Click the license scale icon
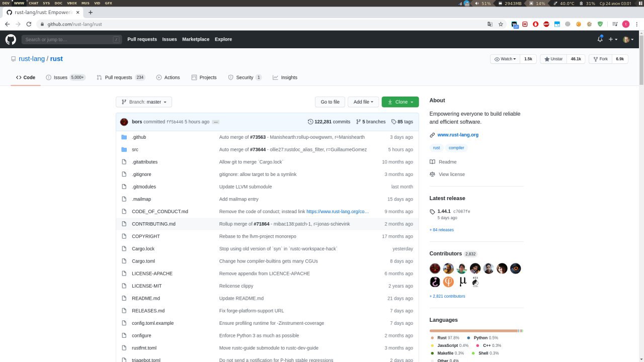The image size is (644, 362). coord(432,174)
